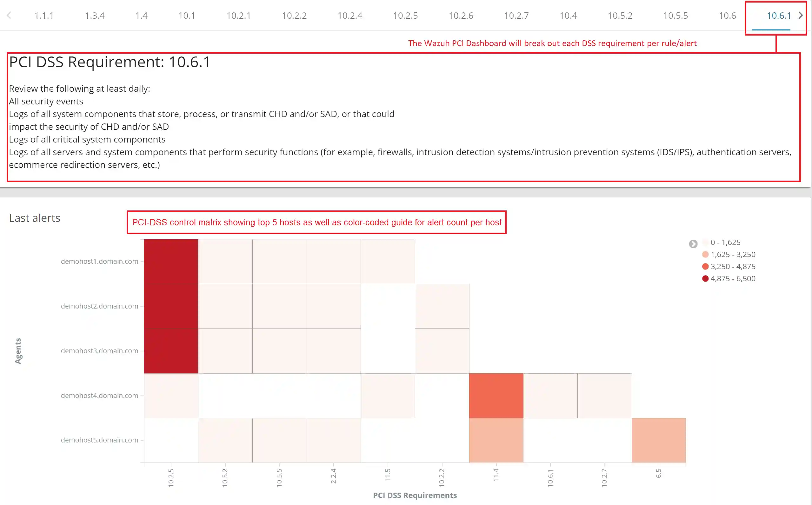Switch to the 10.4 tab
Image resolution: width=812 pixels, height=505 pixels.
[568, 16]
